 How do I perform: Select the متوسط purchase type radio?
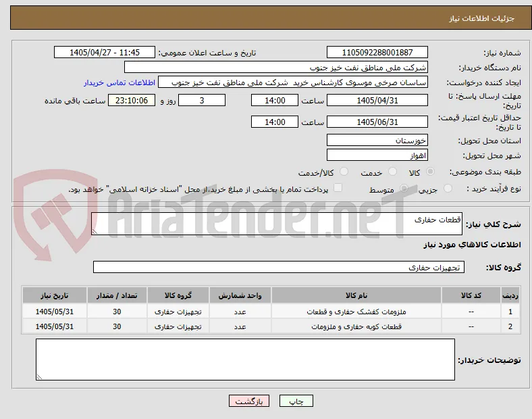tap(404, 188)
